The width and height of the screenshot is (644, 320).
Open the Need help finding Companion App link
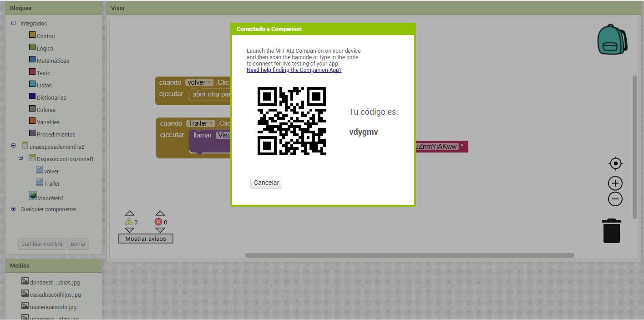click(294, 70)
